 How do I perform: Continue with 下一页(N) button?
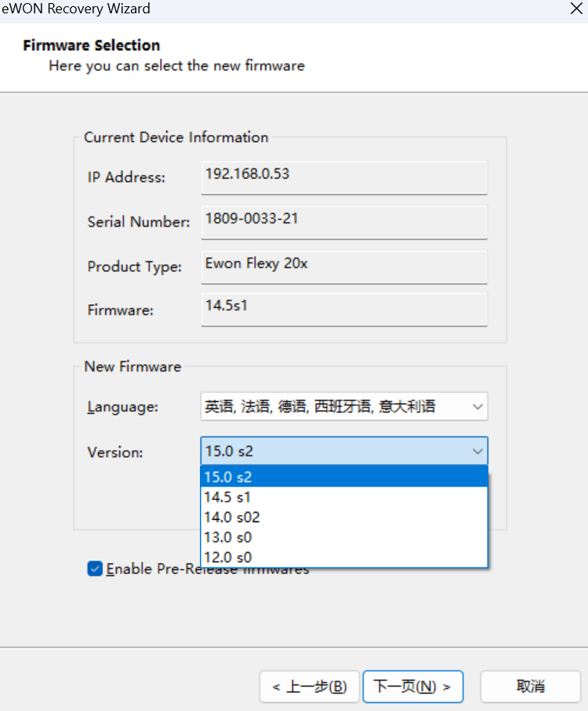pos(413,687)
